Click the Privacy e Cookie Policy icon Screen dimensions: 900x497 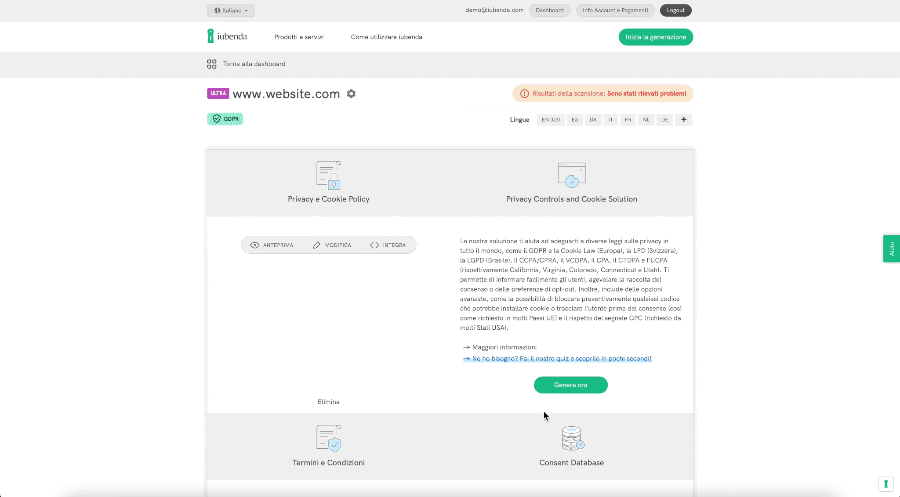(328, 176)
